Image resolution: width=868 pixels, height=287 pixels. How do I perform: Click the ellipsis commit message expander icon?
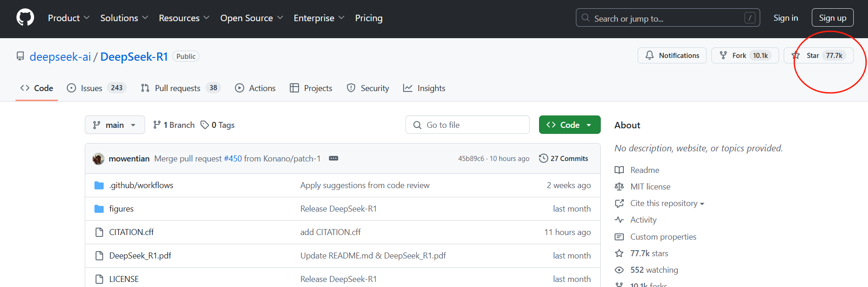tap(334, 158)
